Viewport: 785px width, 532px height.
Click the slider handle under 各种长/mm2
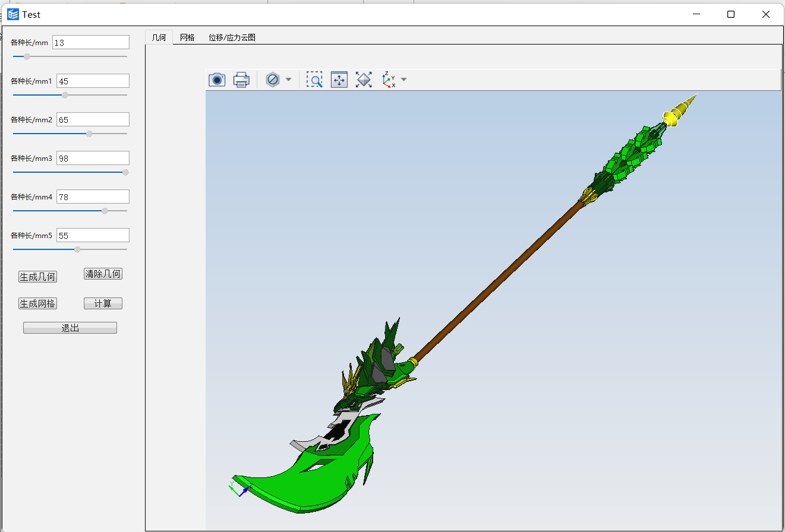click(89, 134)
